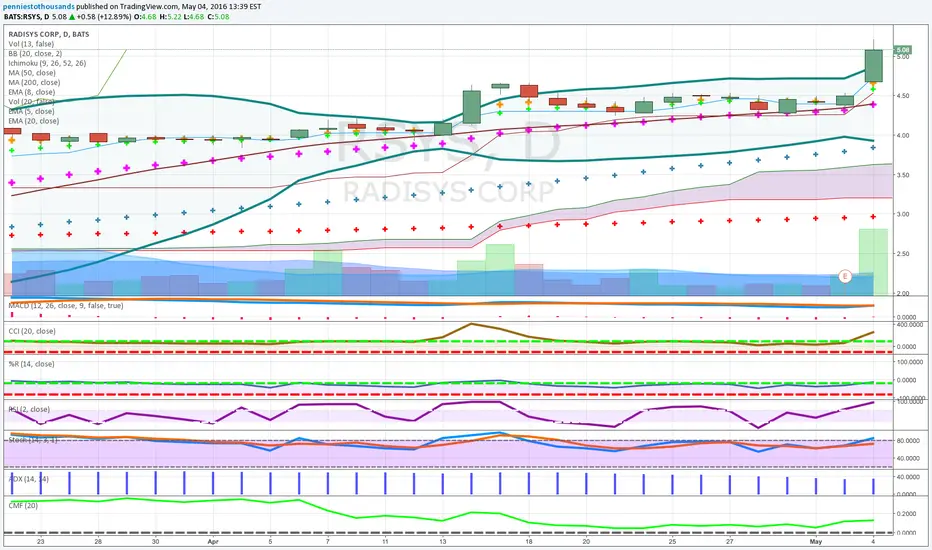Viewport: 932px width, 550px height.
Task: Click the O:4.68 open price value
Action: tap(145, 17)
